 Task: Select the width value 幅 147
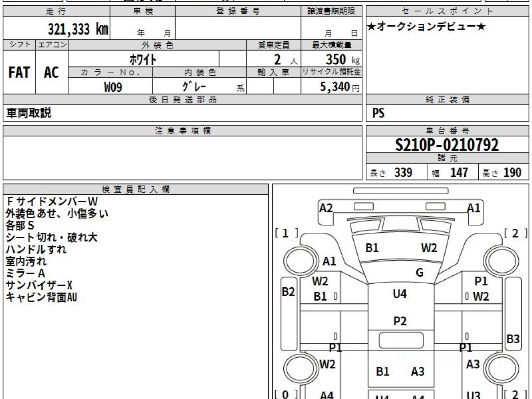coord(450,172)
